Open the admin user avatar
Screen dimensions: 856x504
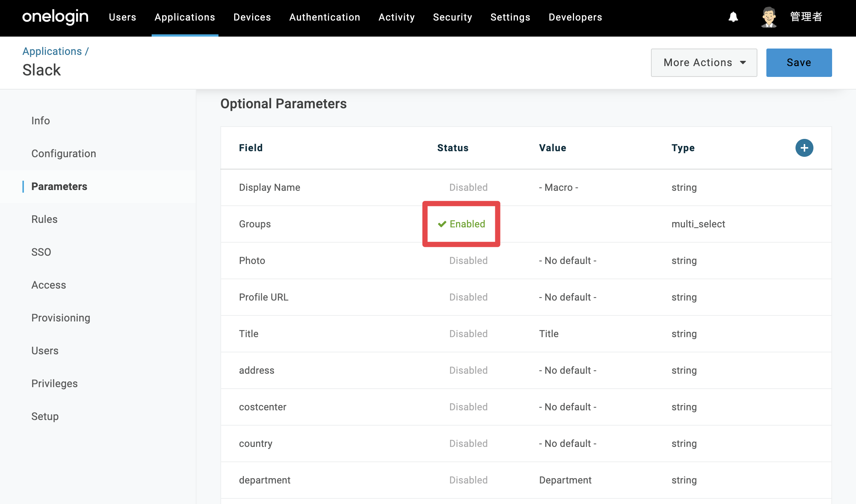(x=769, y=17)
